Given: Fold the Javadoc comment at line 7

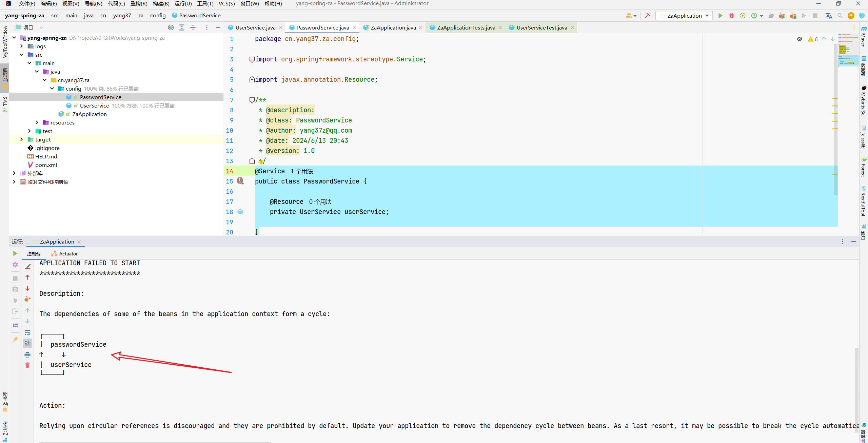Looking at the screenshot, I should coord(252,100).
